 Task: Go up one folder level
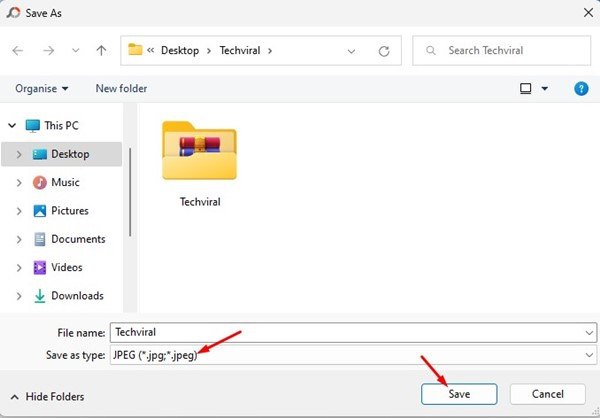[101, 51]
